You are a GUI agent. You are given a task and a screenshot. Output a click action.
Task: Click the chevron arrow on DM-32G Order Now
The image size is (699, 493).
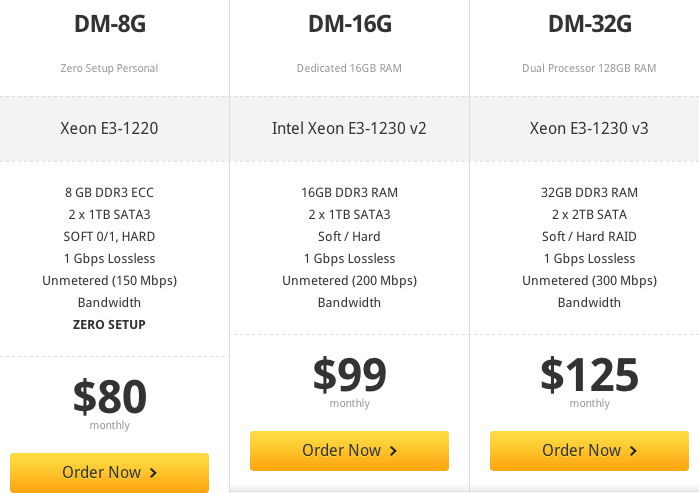tap(633, 451)
